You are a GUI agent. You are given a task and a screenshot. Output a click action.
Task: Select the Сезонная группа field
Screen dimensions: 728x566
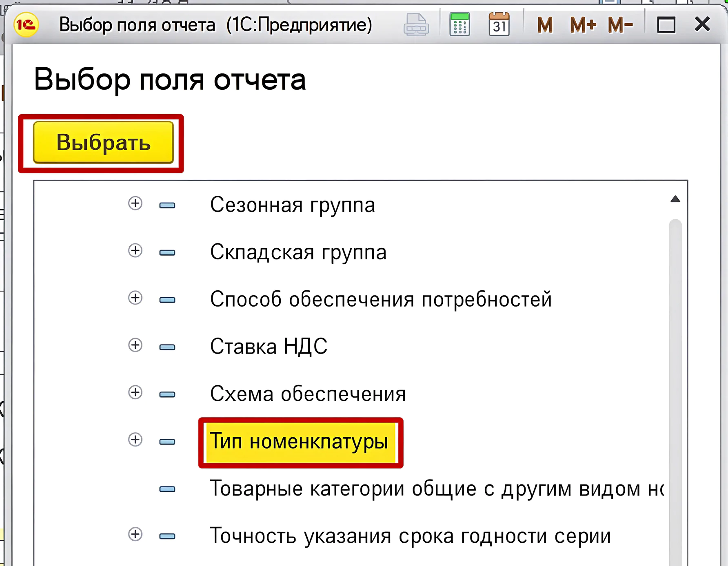click(292, 205)
